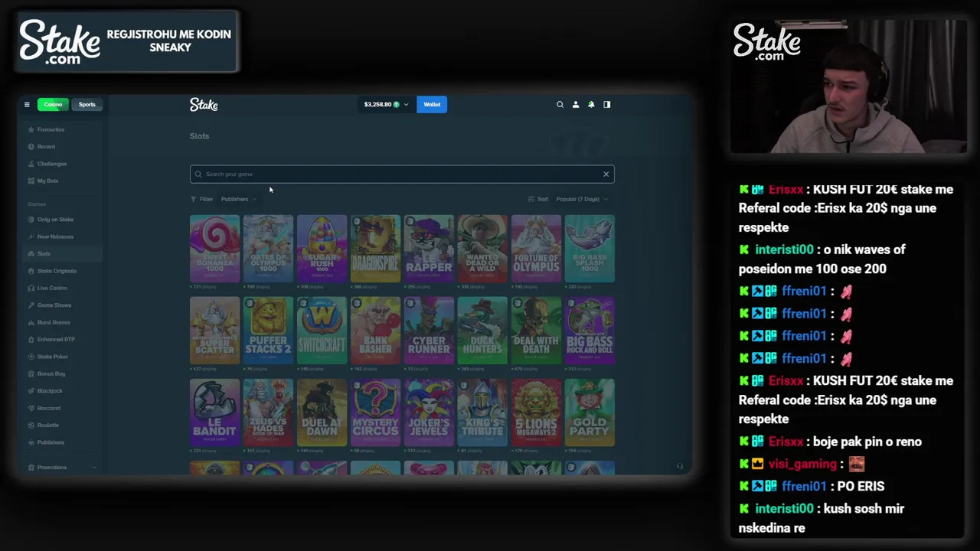Open the Le Rapper game thumbnail

[x=429, y=249]
